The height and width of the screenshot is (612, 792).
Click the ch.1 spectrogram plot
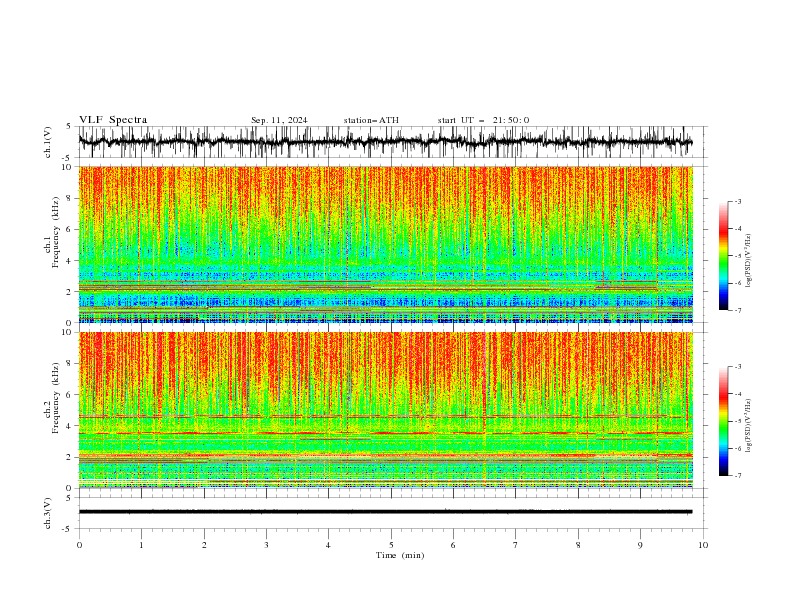point(386,244)
